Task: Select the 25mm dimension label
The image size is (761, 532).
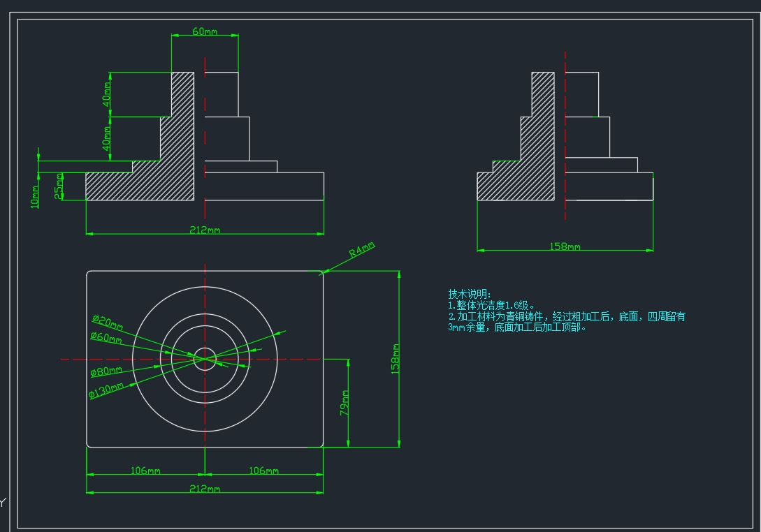Action: click(59, 186)
